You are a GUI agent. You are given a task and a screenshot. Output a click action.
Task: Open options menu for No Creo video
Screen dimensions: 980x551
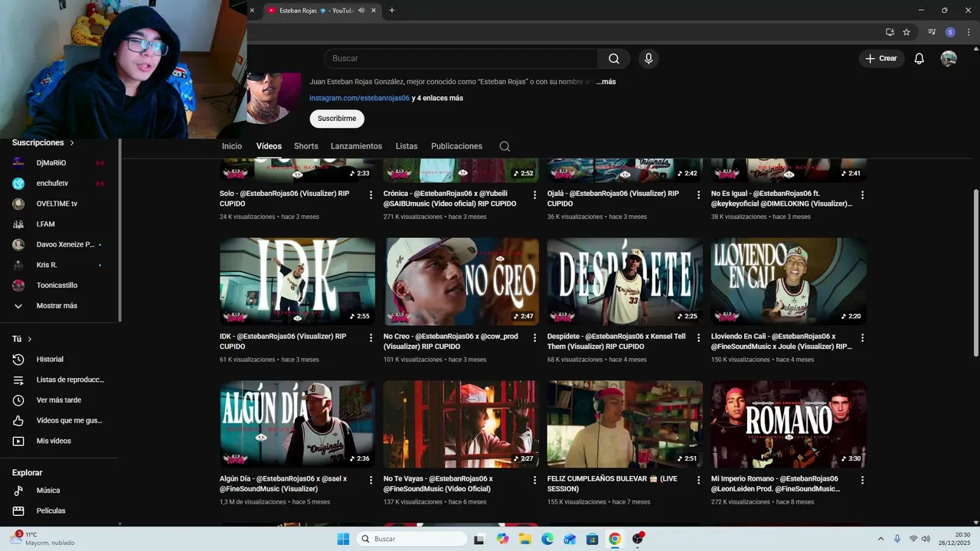[x=535, y=337]
